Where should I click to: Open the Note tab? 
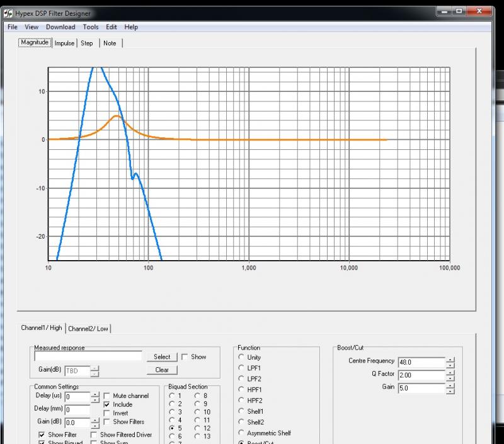[x=110, y=43]
